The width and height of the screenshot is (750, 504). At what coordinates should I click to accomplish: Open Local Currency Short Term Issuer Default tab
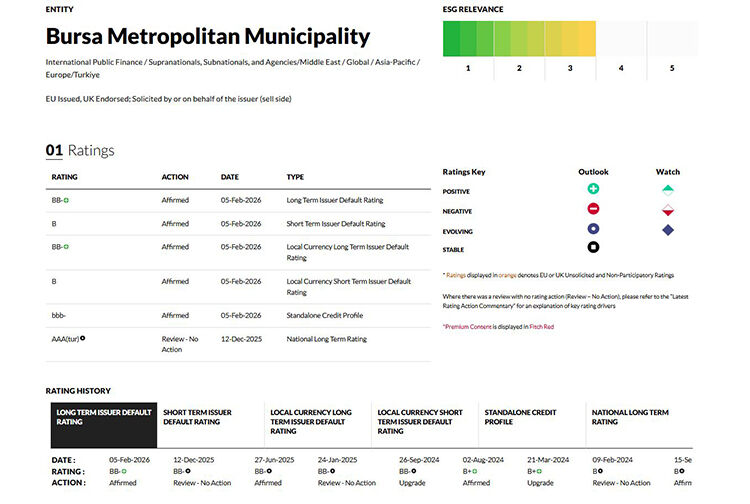425,425
